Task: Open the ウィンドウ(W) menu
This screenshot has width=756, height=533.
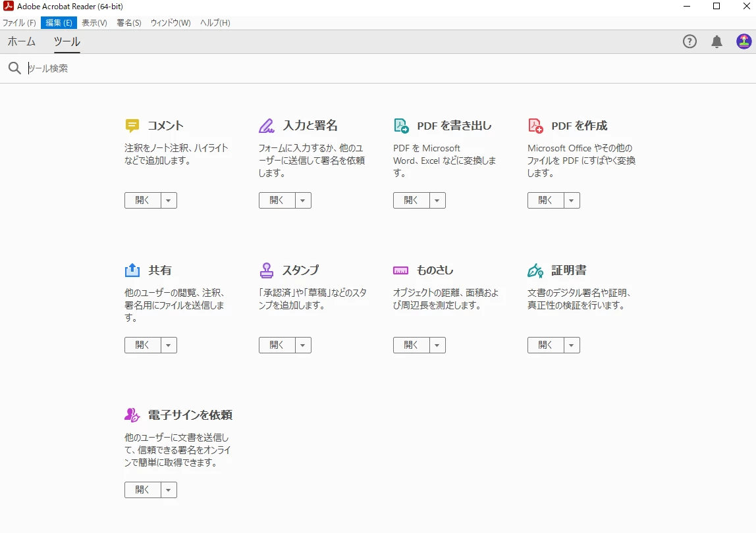Action: [x=171, y=22]
